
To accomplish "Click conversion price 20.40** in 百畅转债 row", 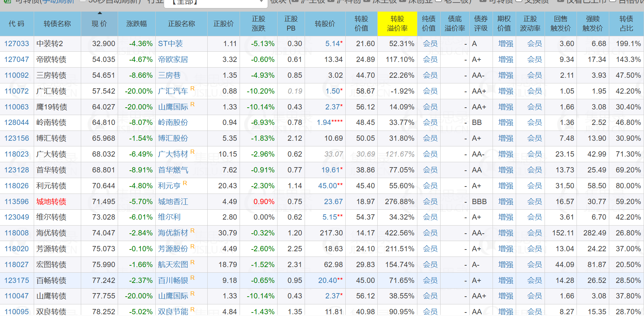I will [330, 280].
